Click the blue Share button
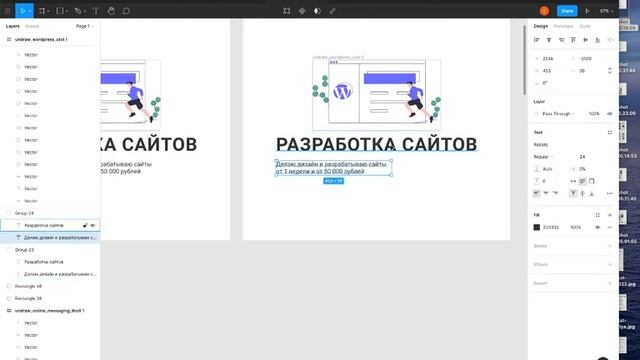640x360 pixels. (567, 11)
